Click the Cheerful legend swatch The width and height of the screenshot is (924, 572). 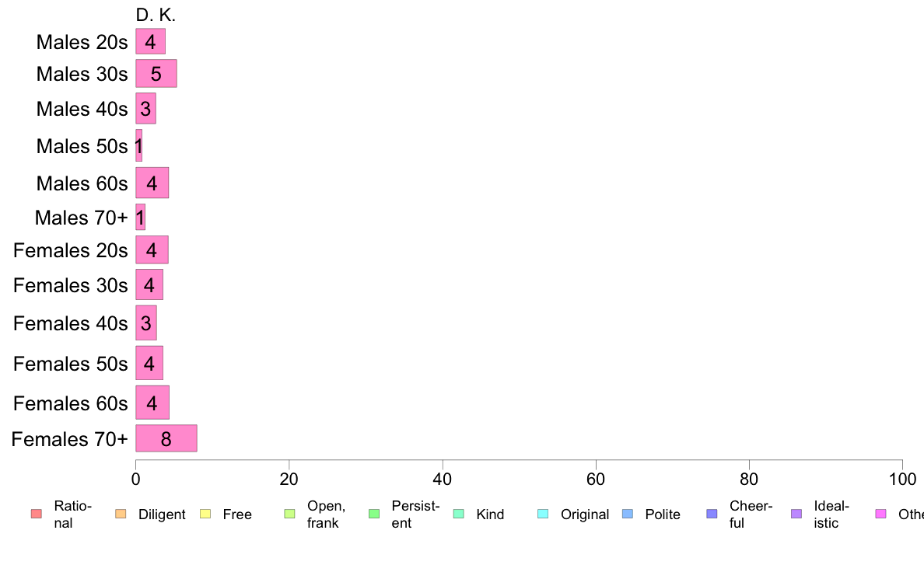[712, 514]
